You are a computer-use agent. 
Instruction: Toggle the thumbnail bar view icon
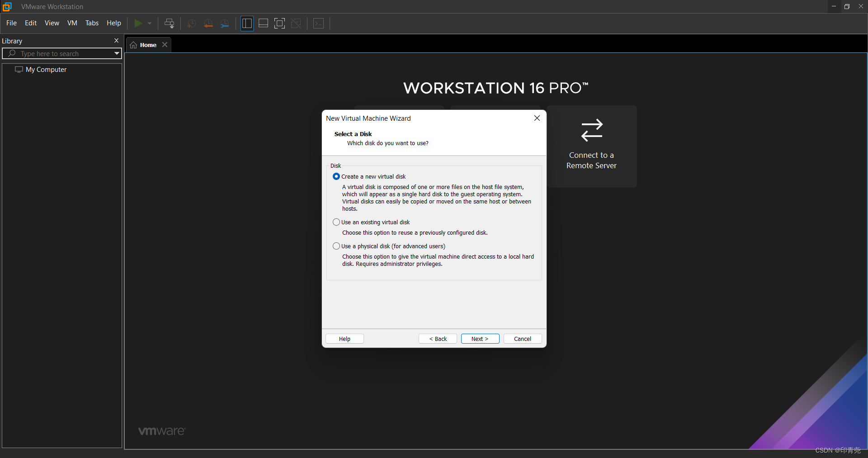pyautogui.click(x=263, y=24)
